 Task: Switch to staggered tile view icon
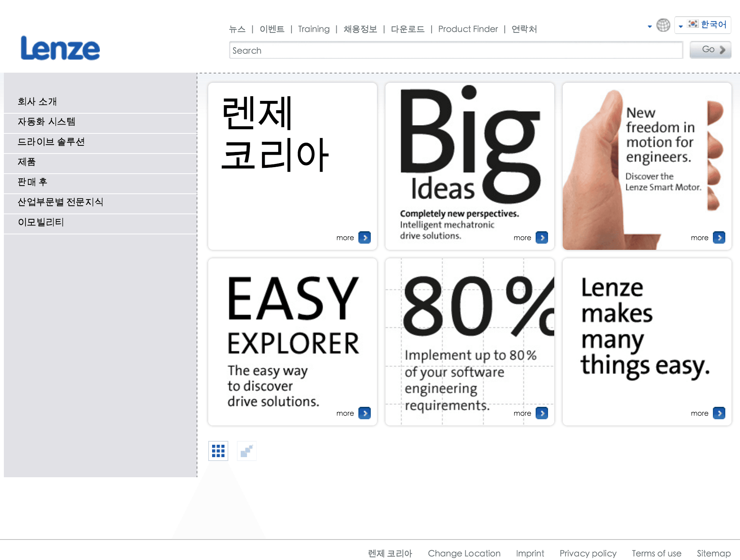click(x=247, y=451)
